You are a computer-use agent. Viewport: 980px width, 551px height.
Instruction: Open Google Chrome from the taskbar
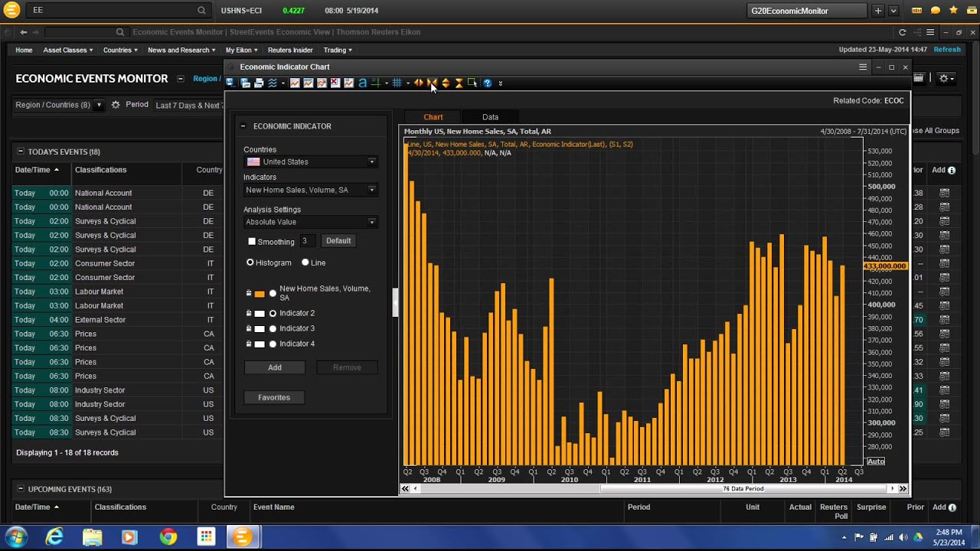click(x=168, y=537)
